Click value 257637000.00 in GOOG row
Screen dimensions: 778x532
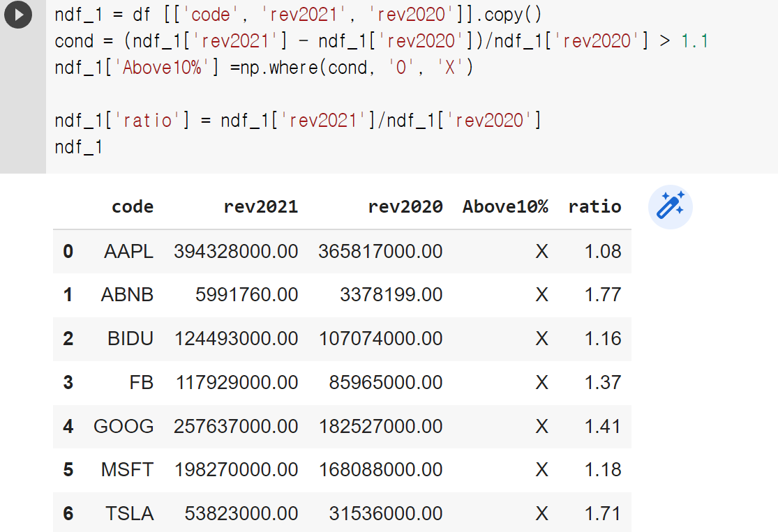click(x=236, y=427)
